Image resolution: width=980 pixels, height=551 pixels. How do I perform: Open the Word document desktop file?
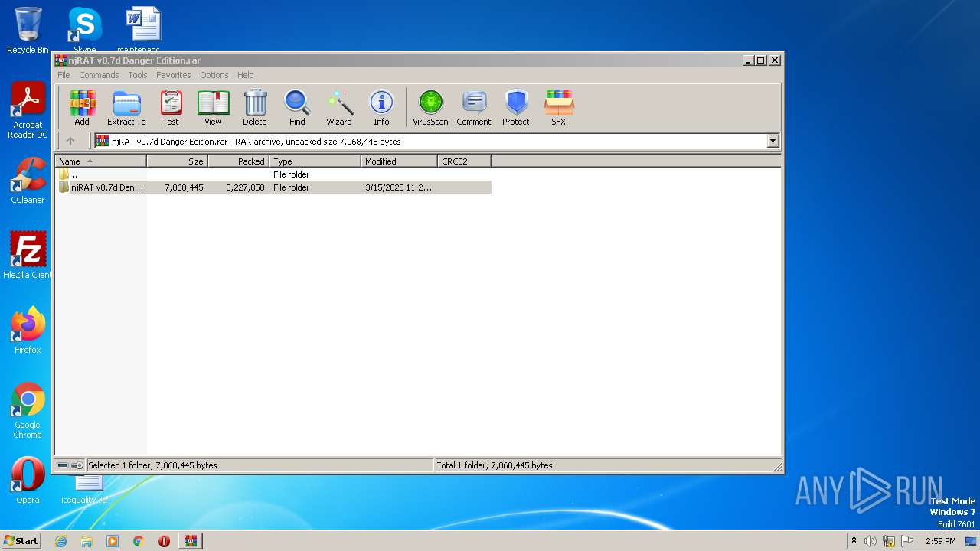coord(143,30)
